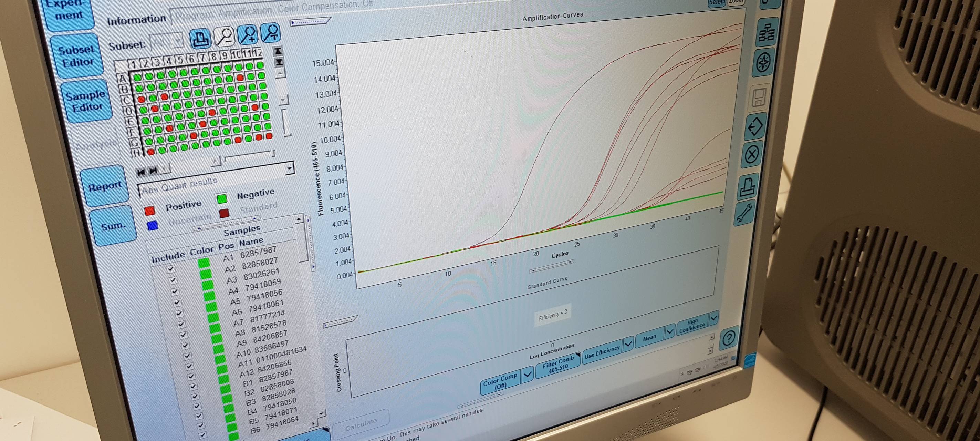The image size is (980, 441).
Task: Untick the Include checkbox for sample A5
Action: pyautogui.click(x=179, y=314)
